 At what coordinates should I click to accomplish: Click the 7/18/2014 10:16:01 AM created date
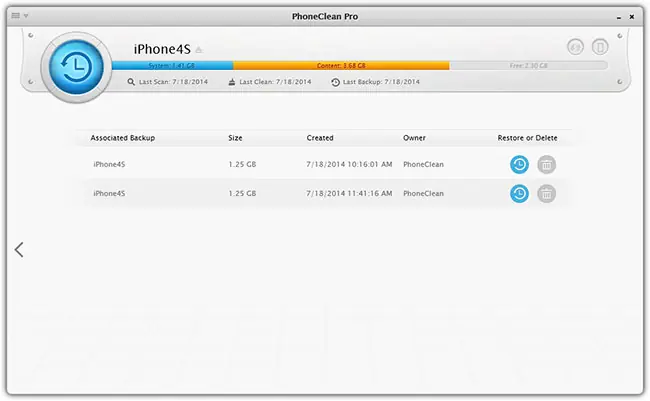[x=349, y=164]
